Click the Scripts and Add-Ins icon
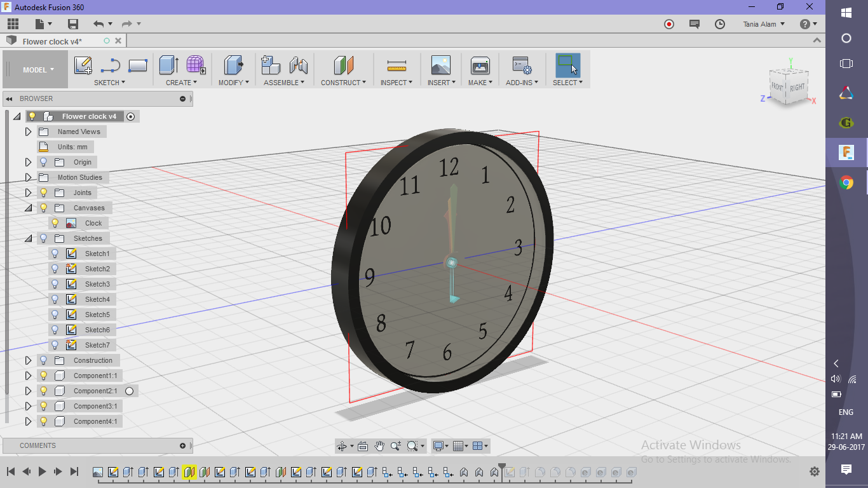868x488 pixels. pyautogui.click(x=521, y=65)
